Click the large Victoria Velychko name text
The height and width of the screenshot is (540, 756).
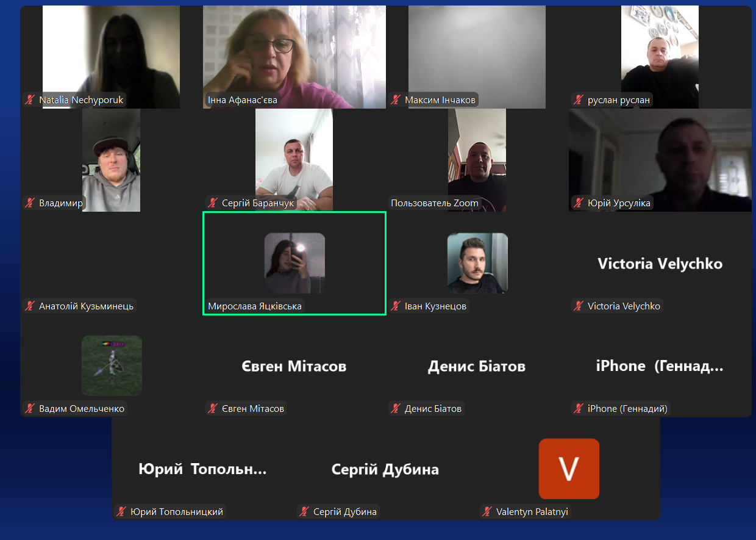coord(660,264)
